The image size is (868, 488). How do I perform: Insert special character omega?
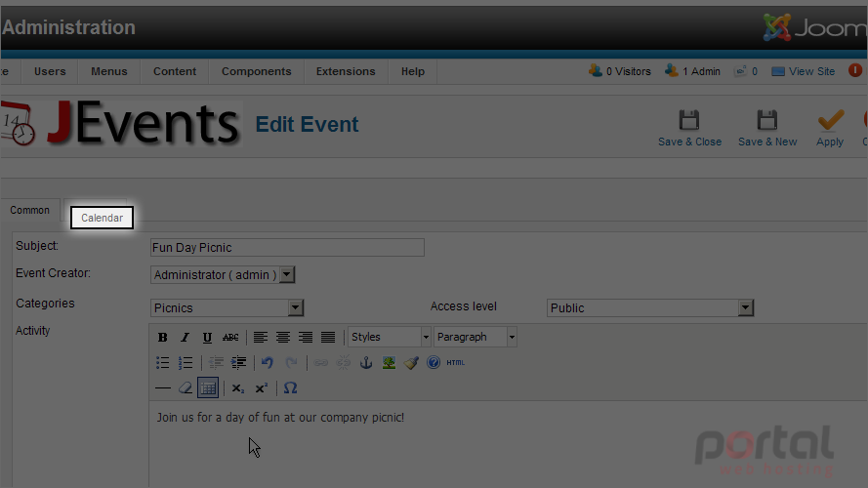pyautogui.click(x=290, y=388)
